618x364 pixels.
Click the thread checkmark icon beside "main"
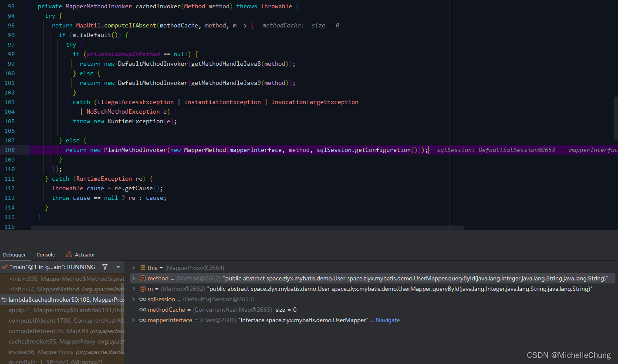tap(4, 267)
